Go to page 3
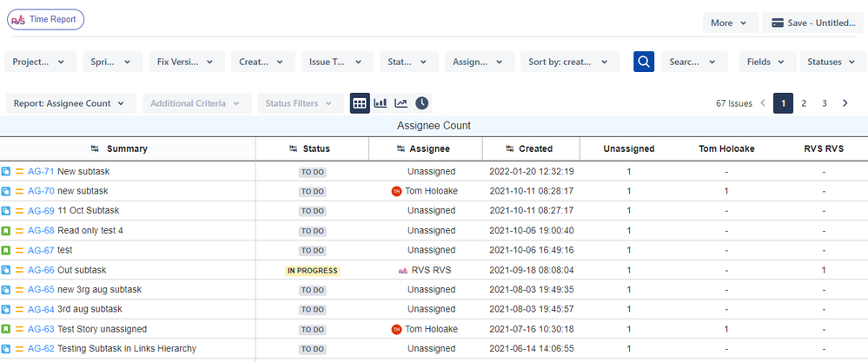The image size is (868, 362). pos(825,103)
